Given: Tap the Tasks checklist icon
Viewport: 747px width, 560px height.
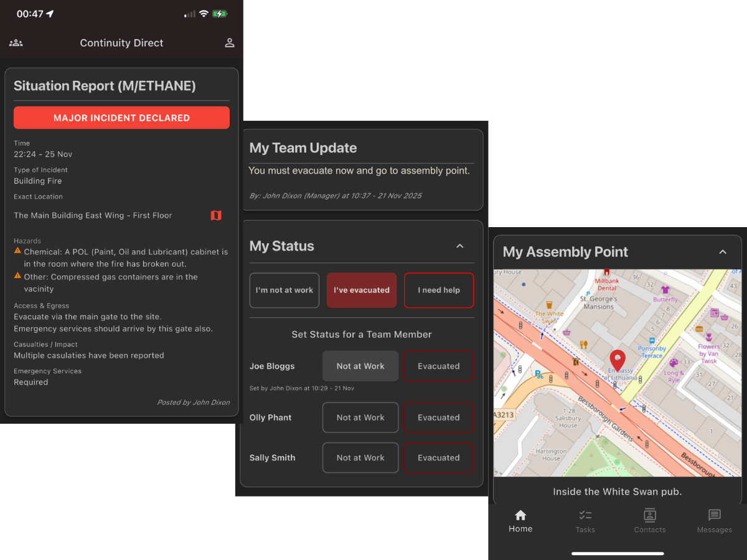Looking at the screenshot, I should 585,516.
